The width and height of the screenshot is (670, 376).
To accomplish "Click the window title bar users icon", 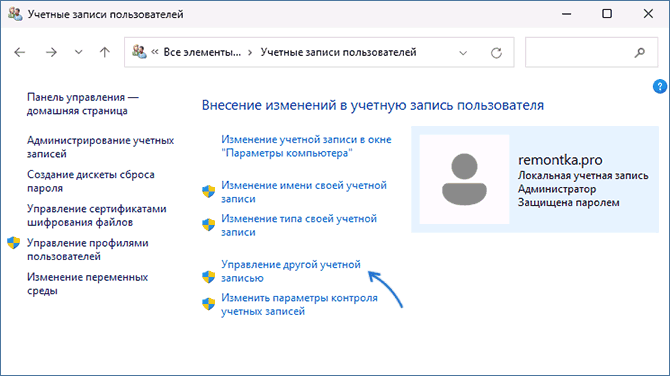I will tap(15, 14).
